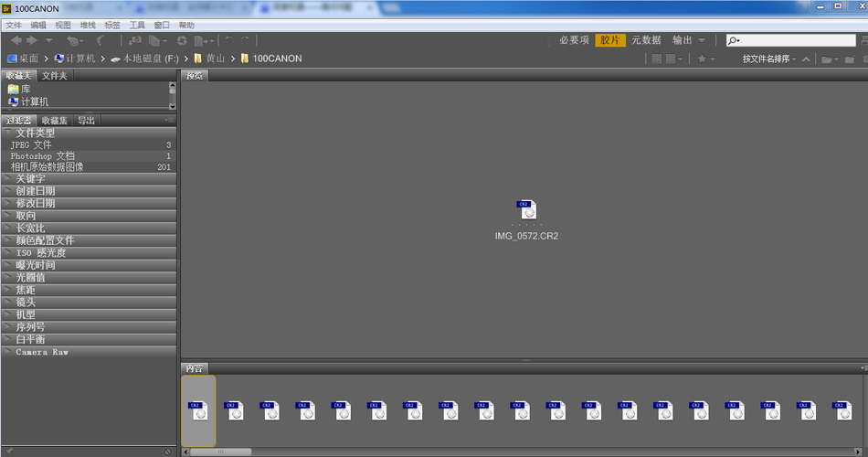
Task: Toggle the 相机原始数据图像 filter
Action: pos(90,166)
